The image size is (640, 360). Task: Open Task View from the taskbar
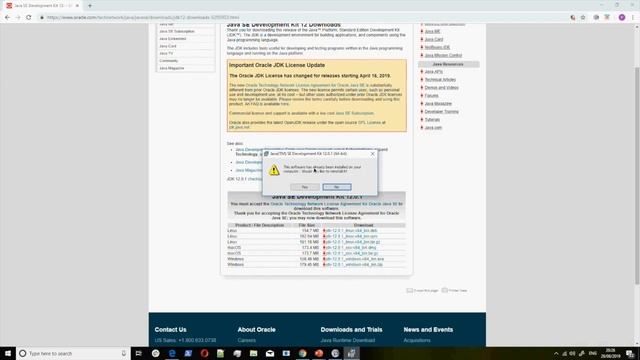(x=139, y=353)
